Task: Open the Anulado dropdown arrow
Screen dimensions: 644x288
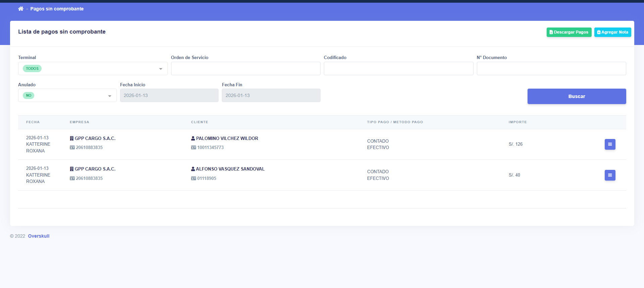Action: (x=110, y=96)
